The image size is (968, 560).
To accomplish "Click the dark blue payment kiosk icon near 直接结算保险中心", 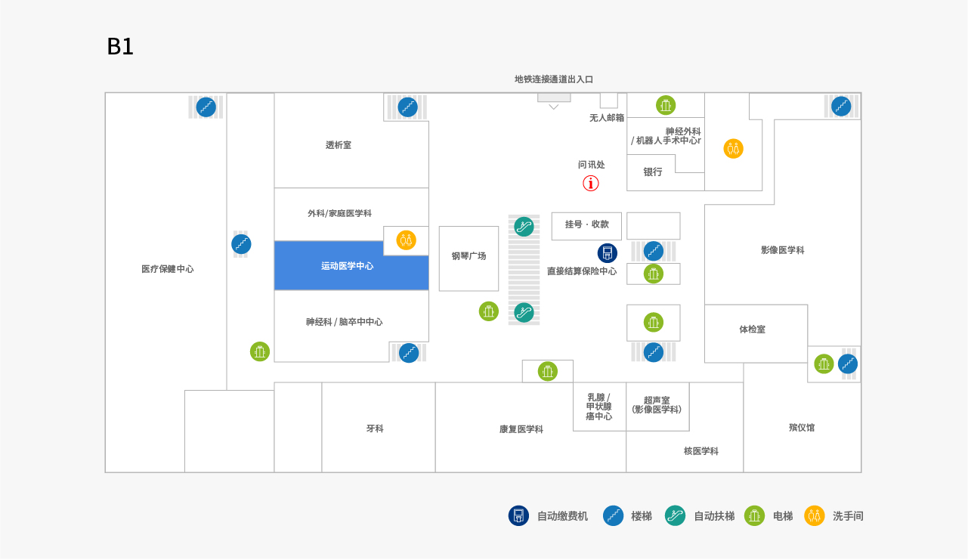I will pyautogui.click(x=608, y=253).
